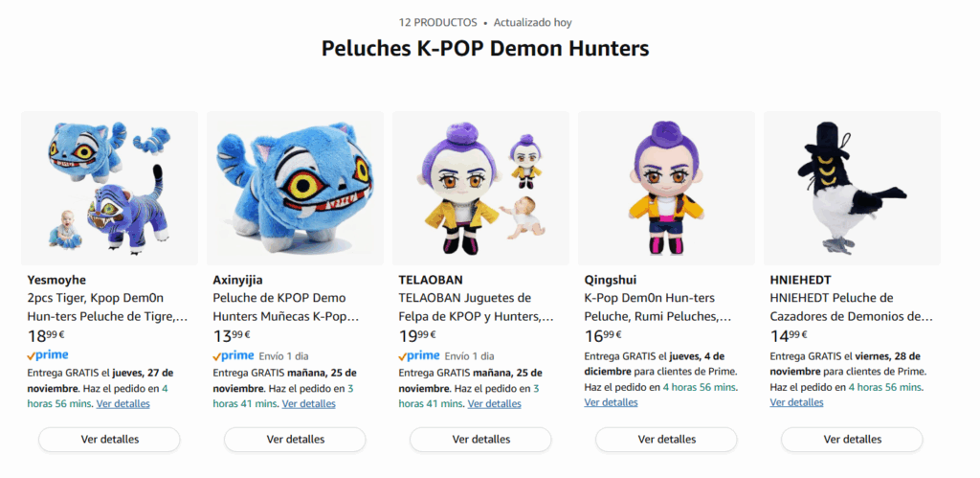Click the Prime badge on TELAOBAN listing
This screenshot has width=980, height=478.
pos(419,356)
